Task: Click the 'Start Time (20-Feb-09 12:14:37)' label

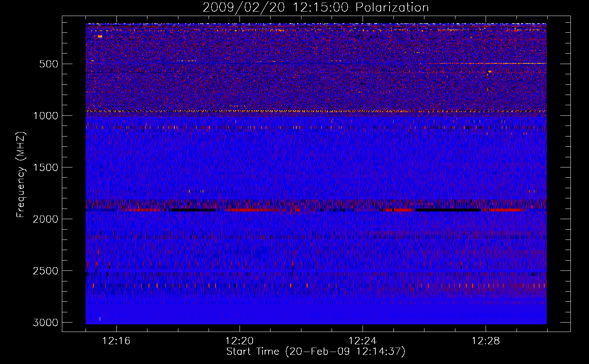Action: pyautogui.click(x=316, y=352)
